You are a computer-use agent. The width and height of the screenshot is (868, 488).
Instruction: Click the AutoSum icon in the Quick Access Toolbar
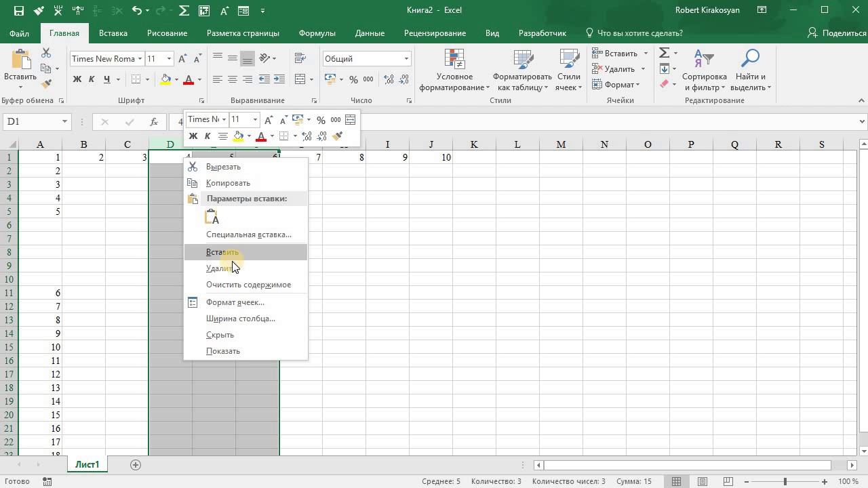(184, 10)
